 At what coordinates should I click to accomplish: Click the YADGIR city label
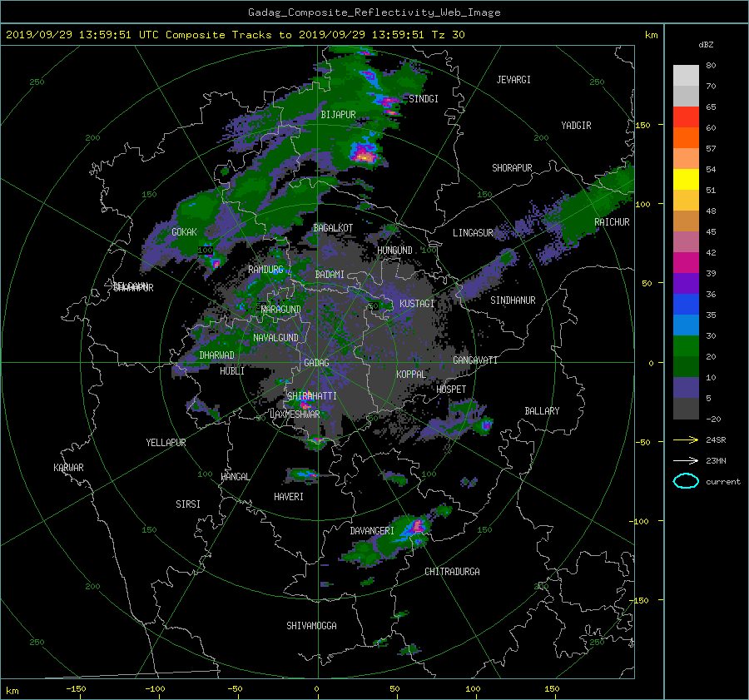pos(576,126)
